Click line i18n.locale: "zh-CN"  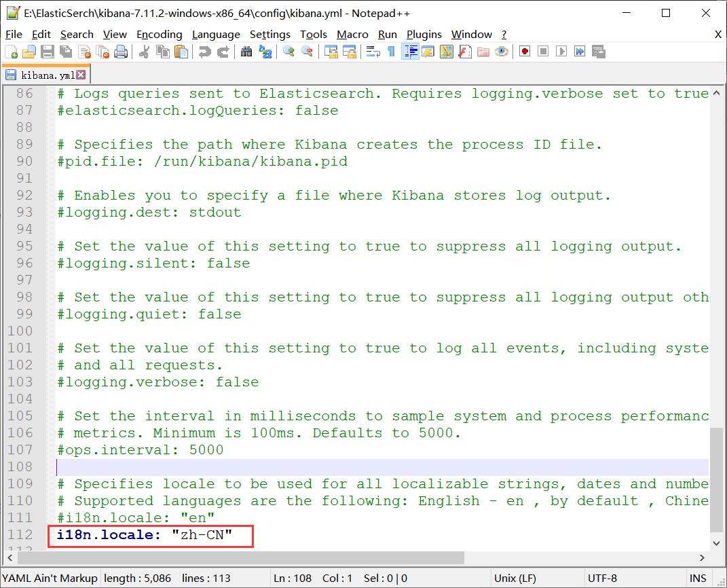[x=144, y=534]
